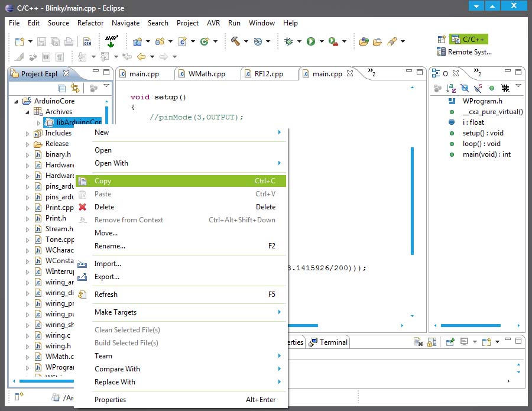Screen dimensions: 532x411
Task: Click the Outline horizontal scrollbar
Action: (471, 325)
